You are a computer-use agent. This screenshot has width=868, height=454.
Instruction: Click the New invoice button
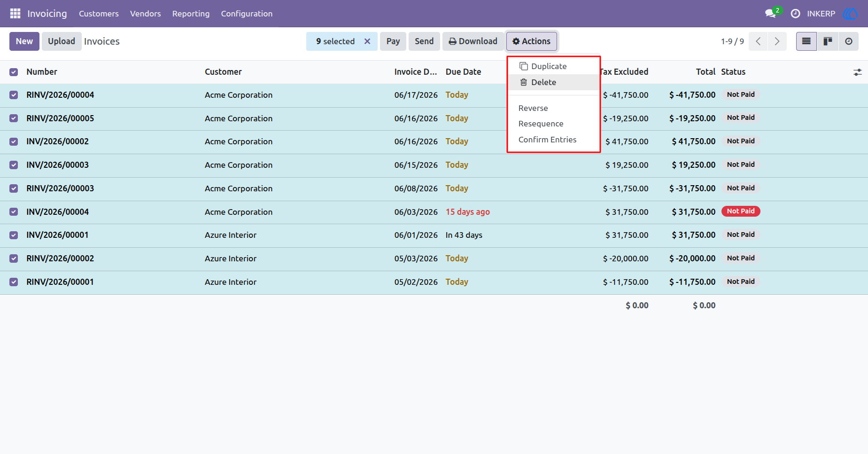tap(24, 41)
